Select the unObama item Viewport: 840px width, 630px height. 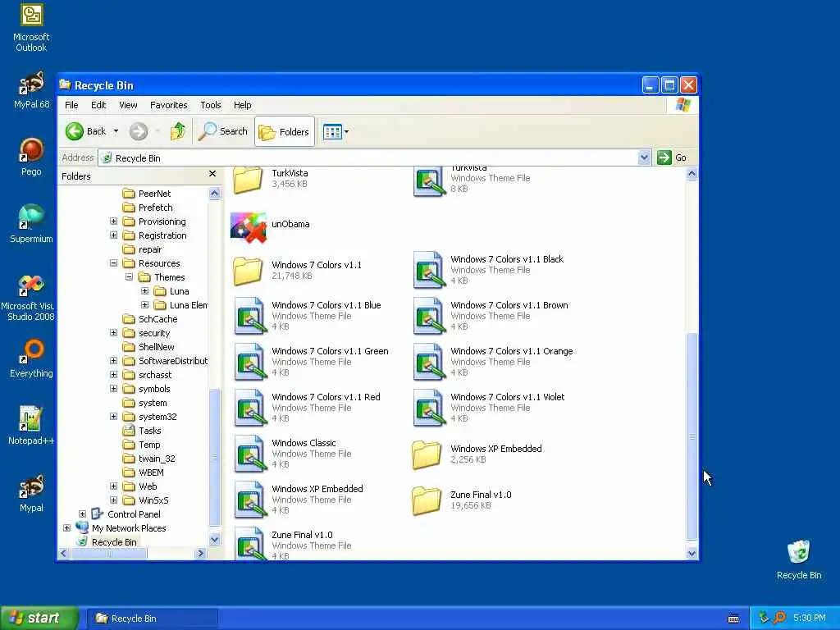pos(271,226)
